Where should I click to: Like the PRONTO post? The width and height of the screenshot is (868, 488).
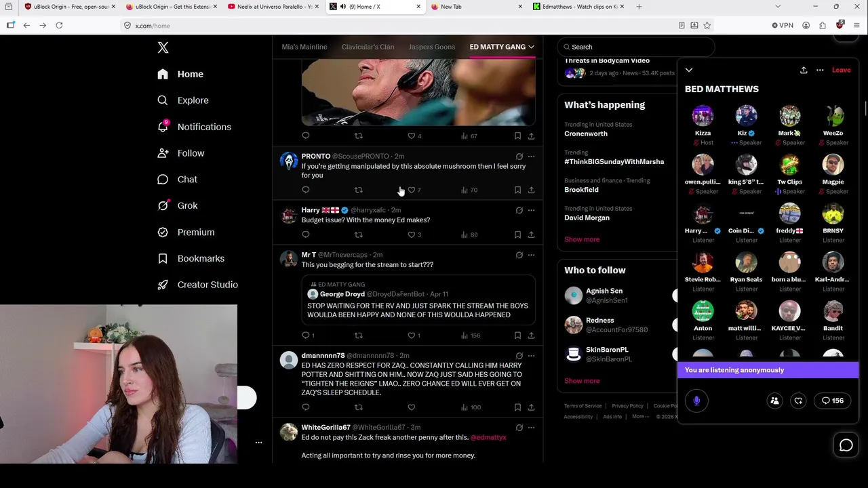tap(411, 190)
